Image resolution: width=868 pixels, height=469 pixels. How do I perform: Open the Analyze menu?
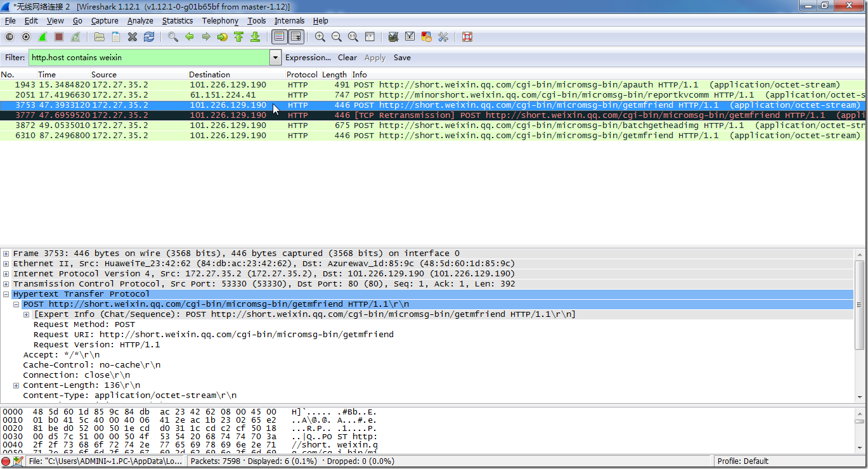(140, 21)
